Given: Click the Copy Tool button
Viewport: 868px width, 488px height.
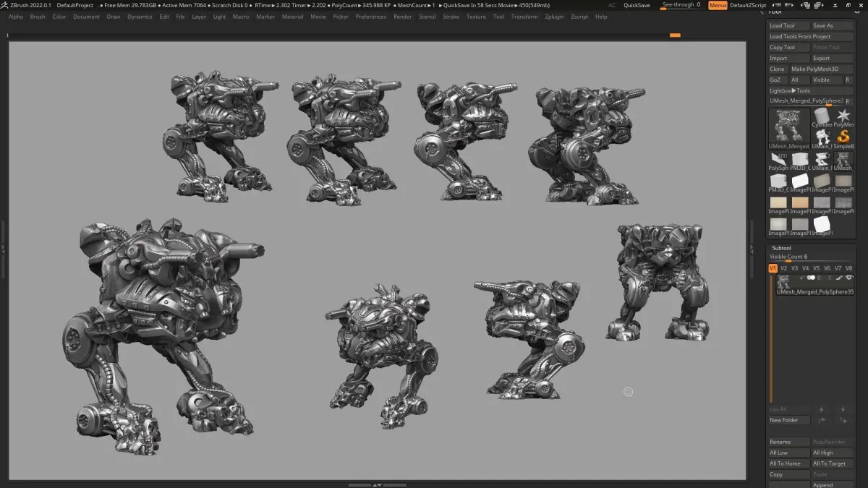Looking at the screenshot, I should click(789, 47).
